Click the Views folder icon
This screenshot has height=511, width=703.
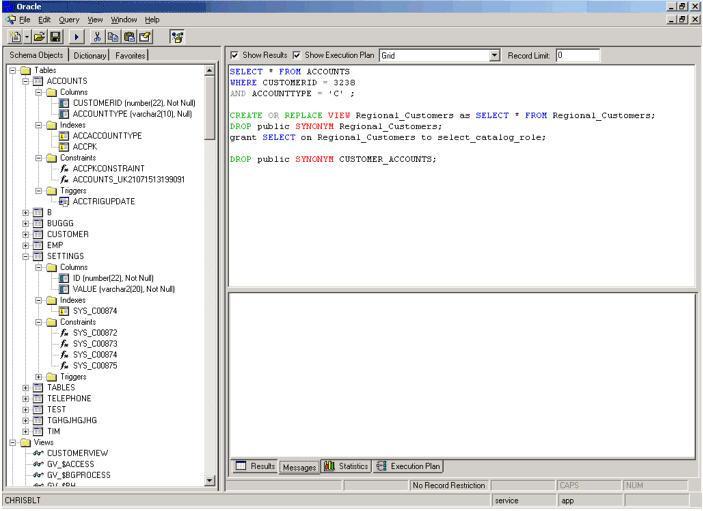click(26, 442)
